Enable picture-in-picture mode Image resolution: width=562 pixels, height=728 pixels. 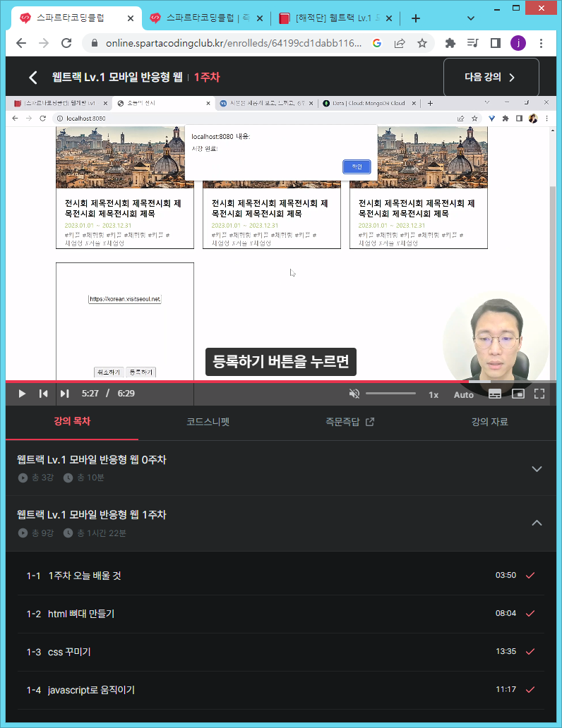pyautogui.click(x=518, y=394)
